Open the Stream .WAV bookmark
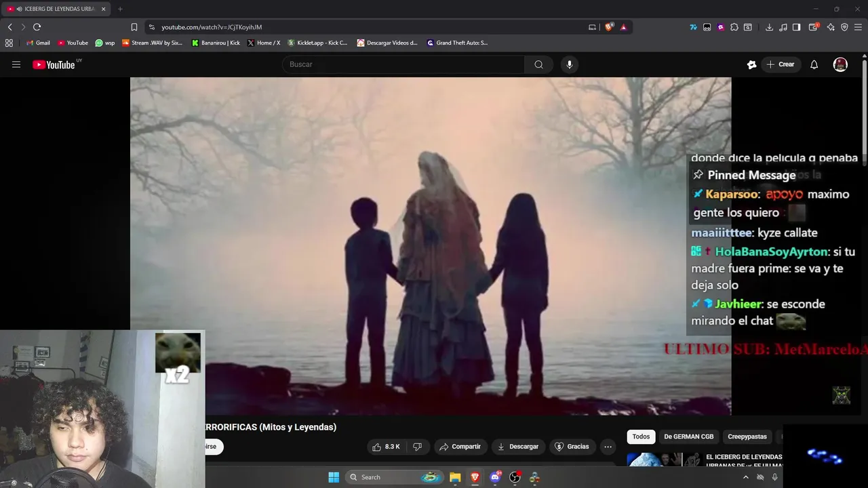868x488 pixels. point(153,43)
